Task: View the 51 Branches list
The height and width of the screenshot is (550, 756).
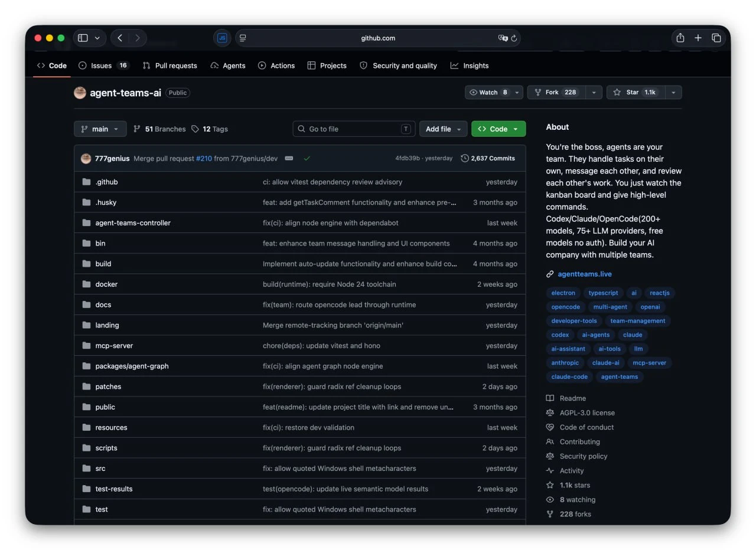Action: (159, 129)
